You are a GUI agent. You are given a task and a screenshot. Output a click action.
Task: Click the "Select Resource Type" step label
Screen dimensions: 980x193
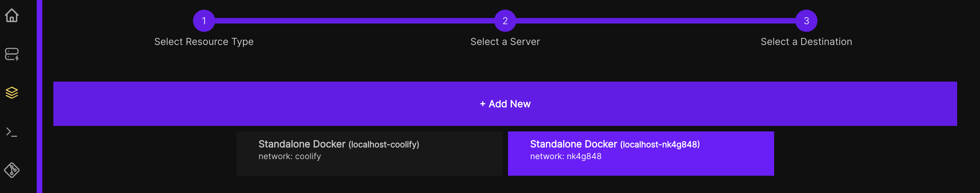point(204,42)
